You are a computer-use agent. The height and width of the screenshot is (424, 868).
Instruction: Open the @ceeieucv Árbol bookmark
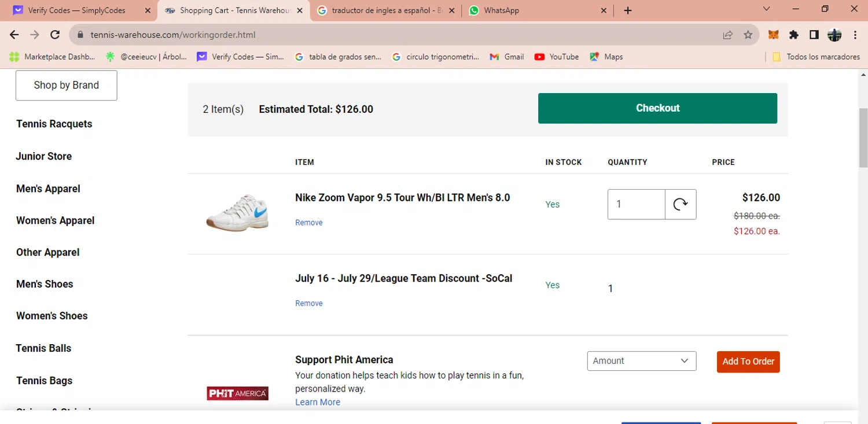(x=146, y=57)
